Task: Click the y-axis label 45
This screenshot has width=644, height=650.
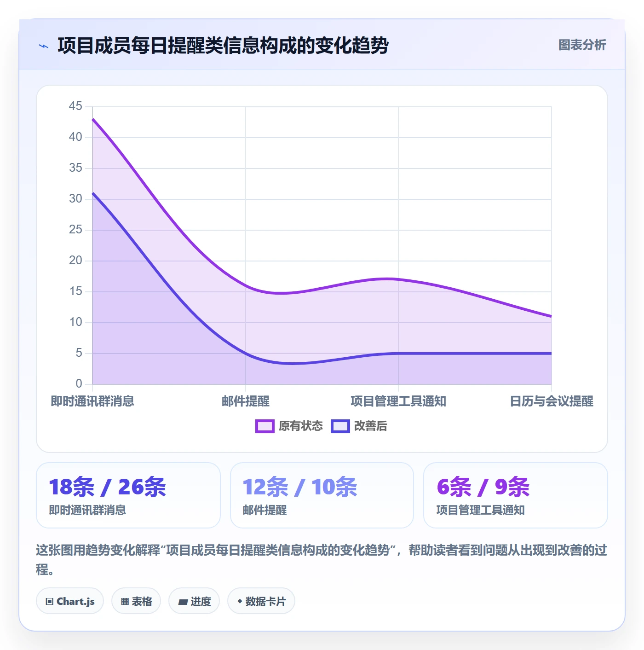Action: click(x=75, y=106)
